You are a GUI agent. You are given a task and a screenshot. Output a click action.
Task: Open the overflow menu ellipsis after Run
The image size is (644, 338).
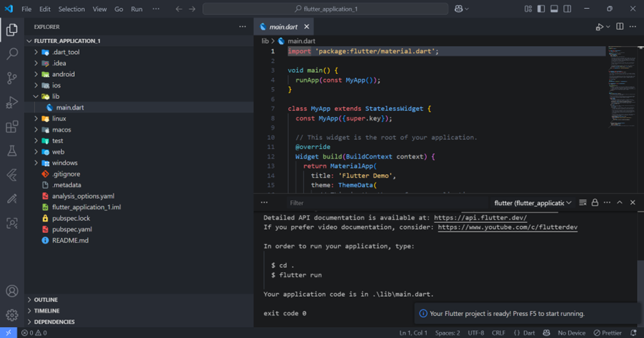pos(156,9)
